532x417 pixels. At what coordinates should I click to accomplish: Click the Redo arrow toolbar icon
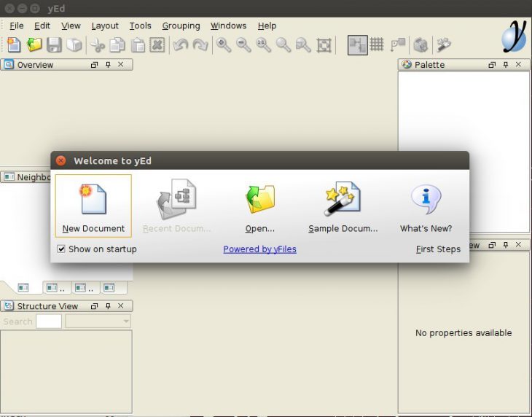(x=200, y=44)
